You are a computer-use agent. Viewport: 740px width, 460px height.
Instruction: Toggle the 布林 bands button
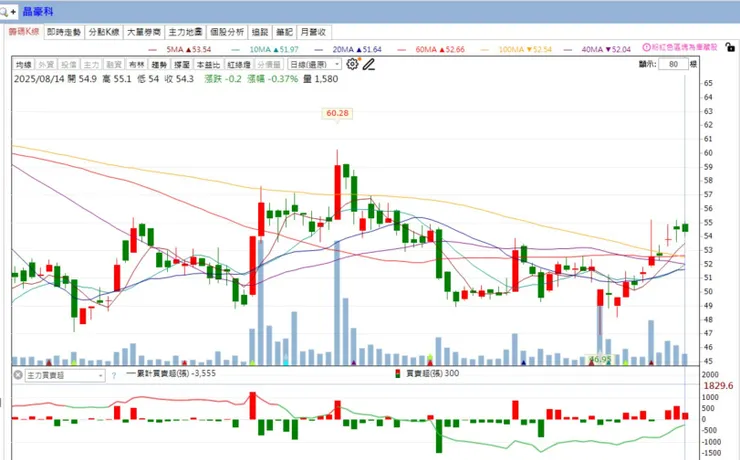coord(137,65)
